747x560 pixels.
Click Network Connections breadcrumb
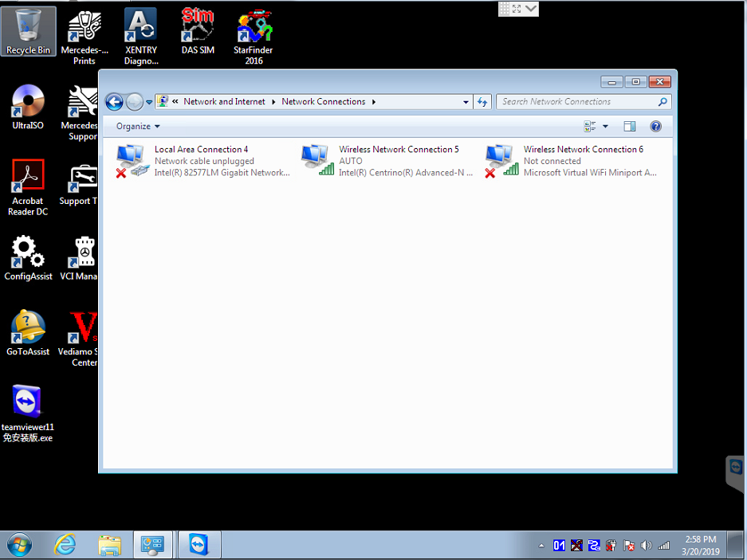324,101
